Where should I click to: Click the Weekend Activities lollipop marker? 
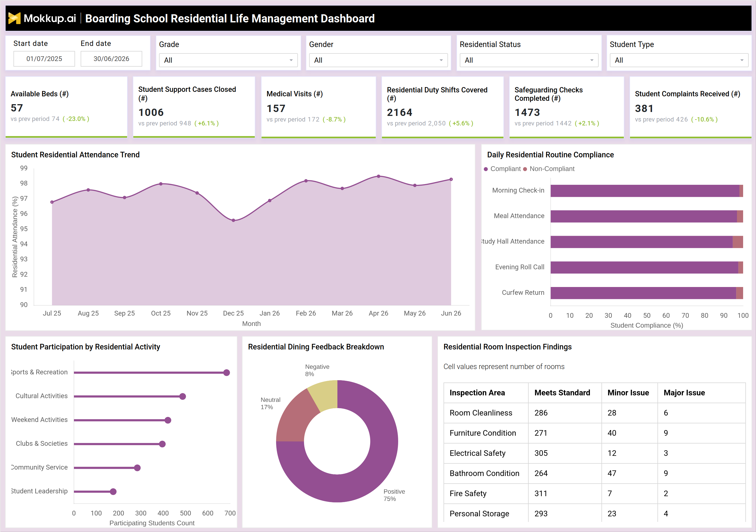pyautogui.click(x=168, y=420)
